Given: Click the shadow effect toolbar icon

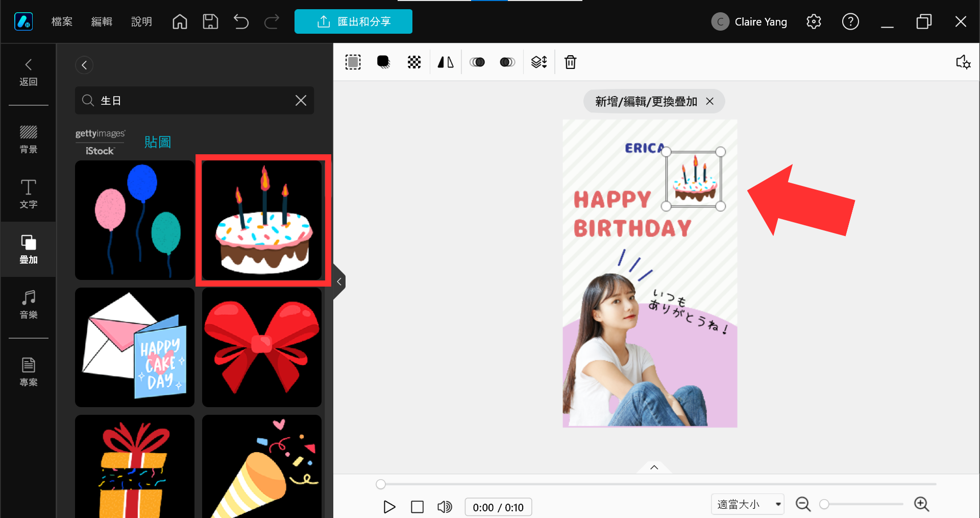Looking at the screenshot, I should [x=383, y=62].
